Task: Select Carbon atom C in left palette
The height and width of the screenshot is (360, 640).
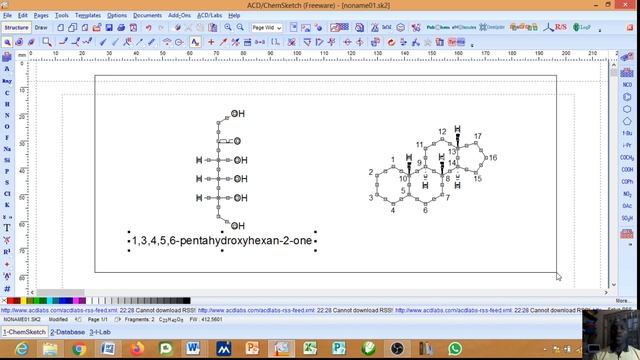Action: (x=7, y=93)
